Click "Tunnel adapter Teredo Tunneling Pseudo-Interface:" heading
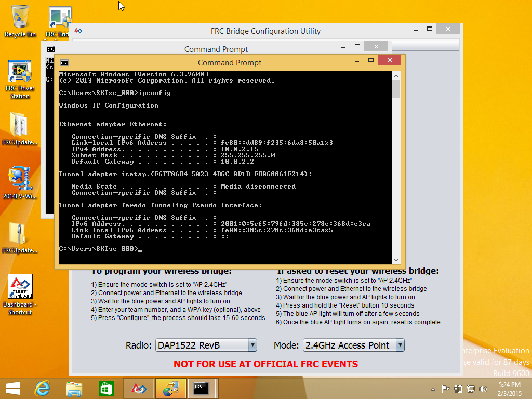 (x=161, y=205)
